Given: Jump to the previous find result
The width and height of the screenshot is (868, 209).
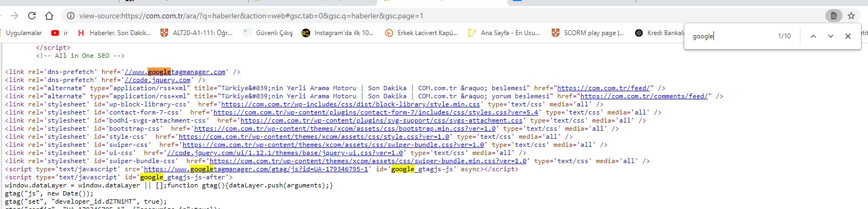Looking at the screenshot, I should [x=813, y=36].
